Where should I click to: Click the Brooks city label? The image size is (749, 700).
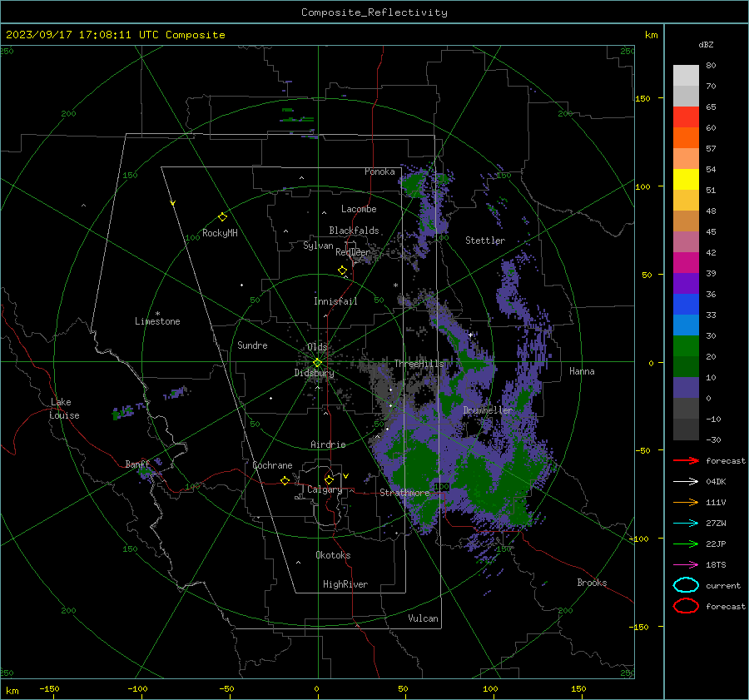pyautogui.click(x=592, y=583)
